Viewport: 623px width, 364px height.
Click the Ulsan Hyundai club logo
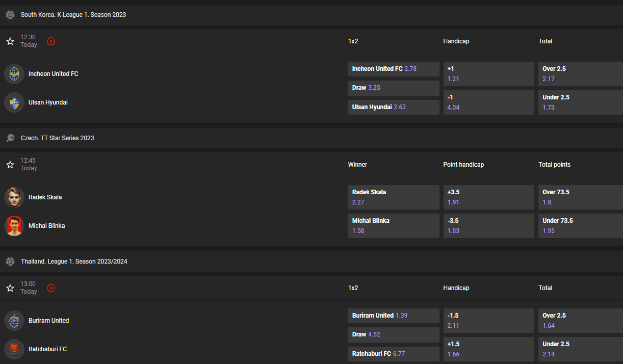(14, 102)
